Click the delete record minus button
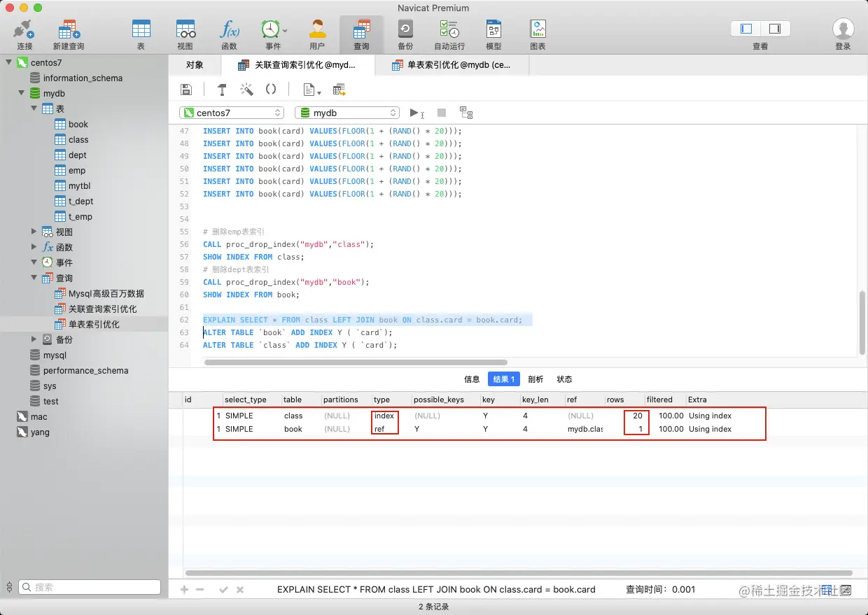The image size is (868, 615). point(200,589)
